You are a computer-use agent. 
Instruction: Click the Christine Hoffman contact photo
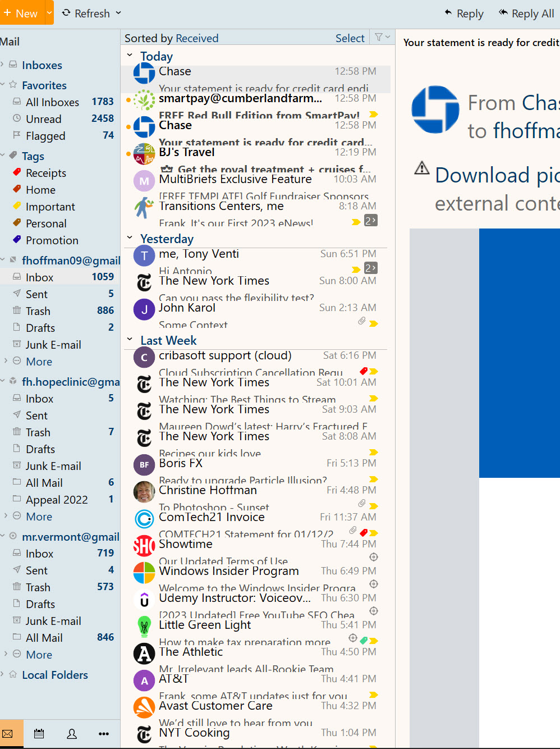pos(144,492)
